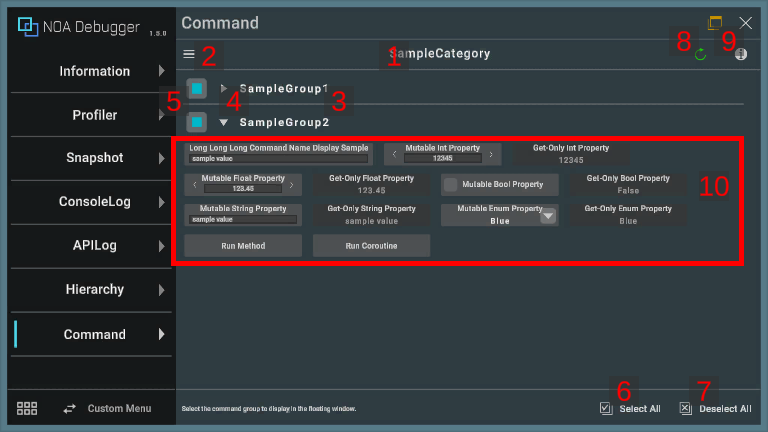Click Get-Only Bool Property False

[628, 191]
